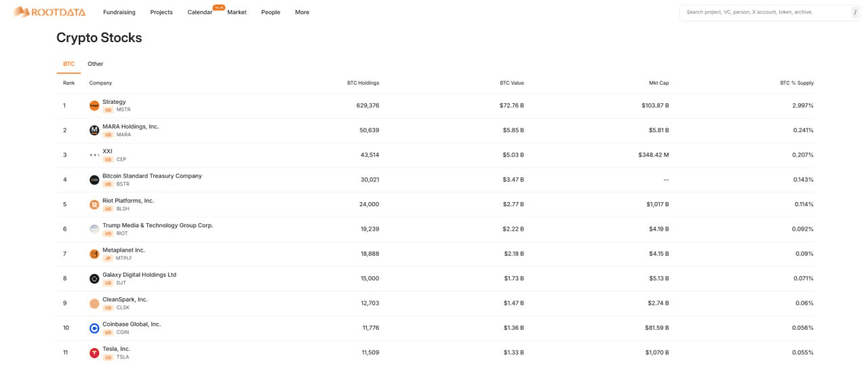This screenshot has width=868, height=365.
Task: Click the $1.33 B BTC value
Action: (x=513, y=353)
